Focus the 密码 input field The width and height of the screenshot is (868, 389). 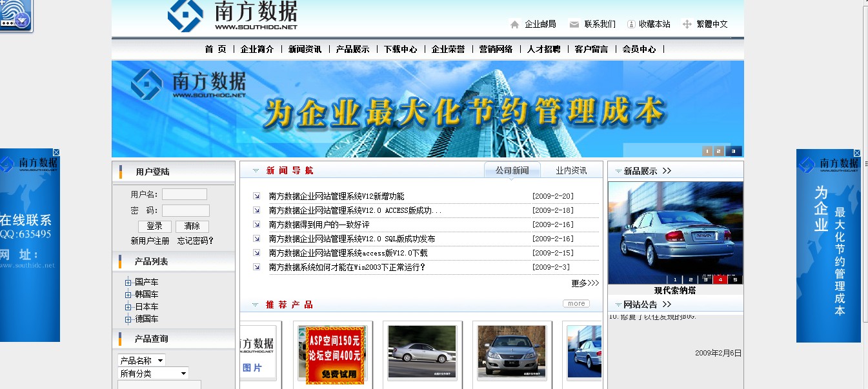186,210
